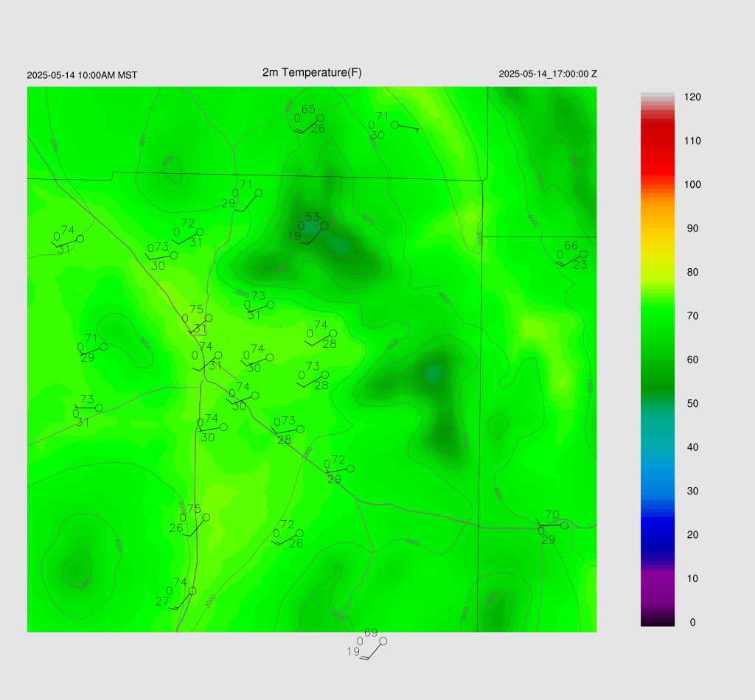Click the colorbar label "110"

(692, 141)
